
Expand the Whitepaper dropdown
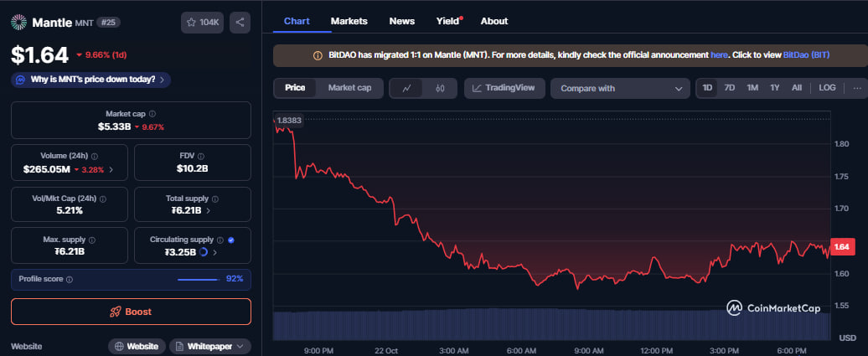click(x=210, y=346)
